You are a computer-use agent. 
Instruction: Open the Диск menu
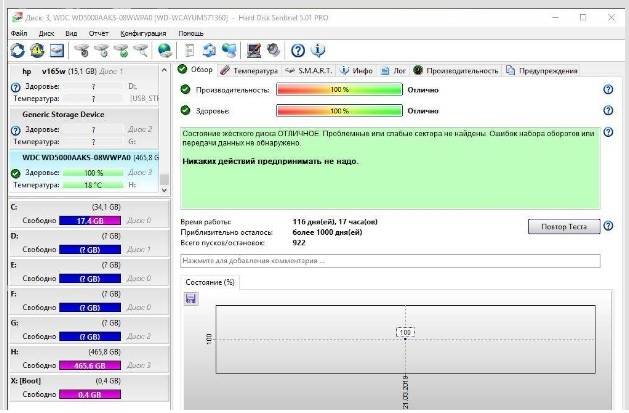[47, 33]
